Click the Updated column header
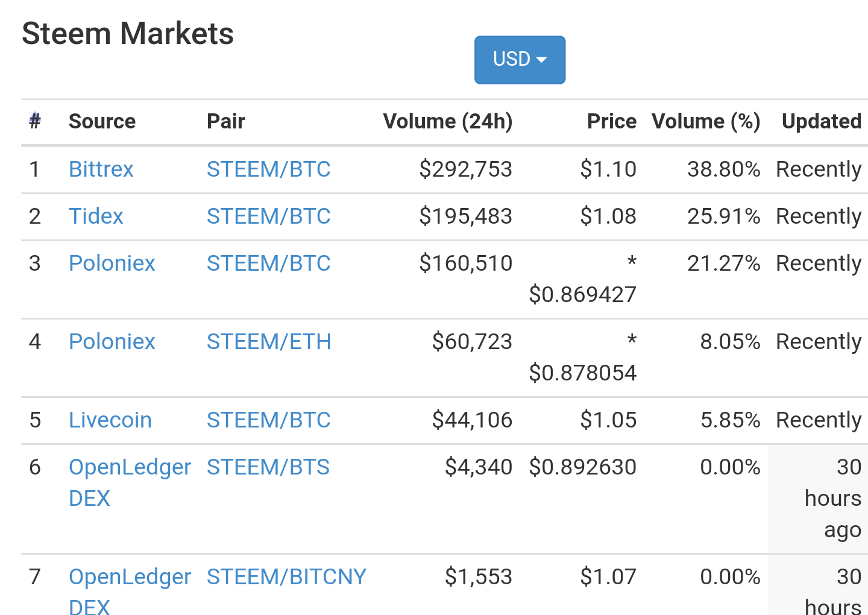This screenshot has width=868, height=615. pos(821,121)
